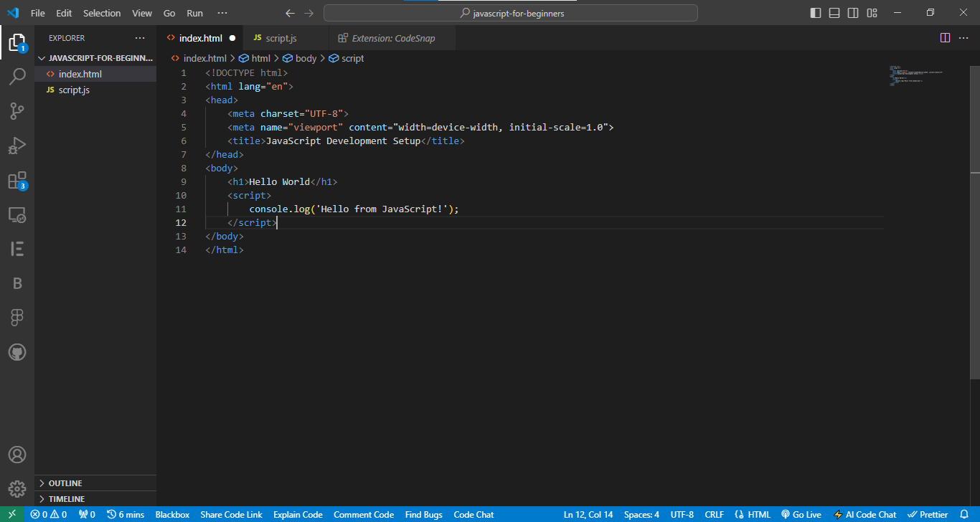Image resolution: width=980 pixels, height=522 pixels.
Task: Open the Manage gear icon
Action: (17, 489)
